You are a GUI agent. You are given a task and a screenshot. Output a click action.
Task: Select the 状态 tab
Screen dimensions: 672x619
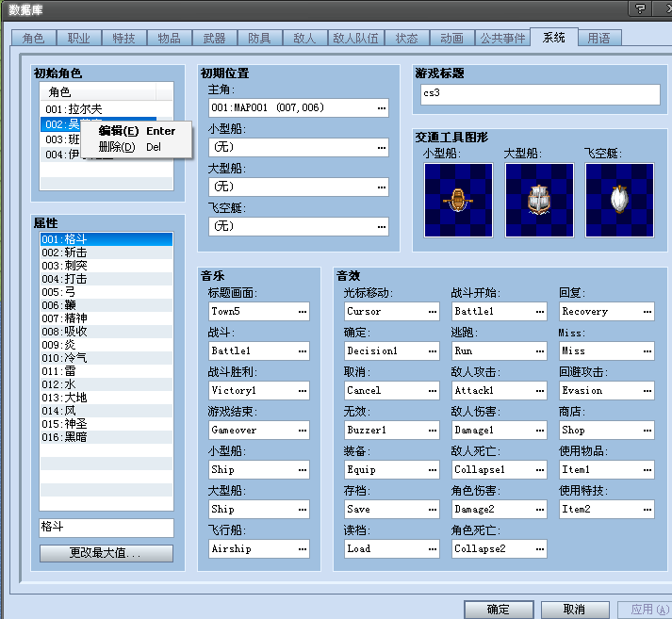[407, 38]
